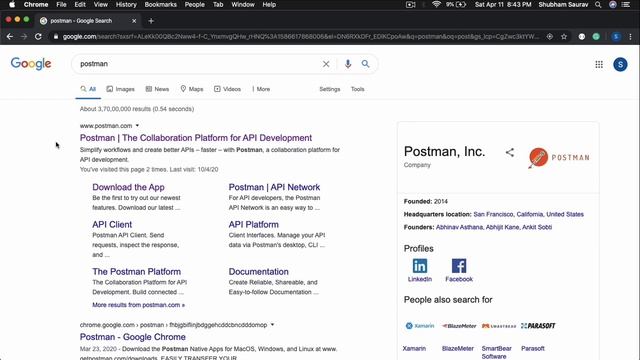
Task: Open macOS Spotlight search icon
Action: 598,4
